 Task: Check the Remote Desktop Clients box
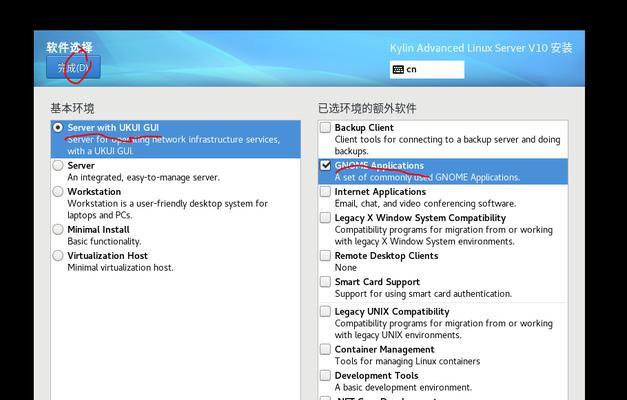(325, 256)
